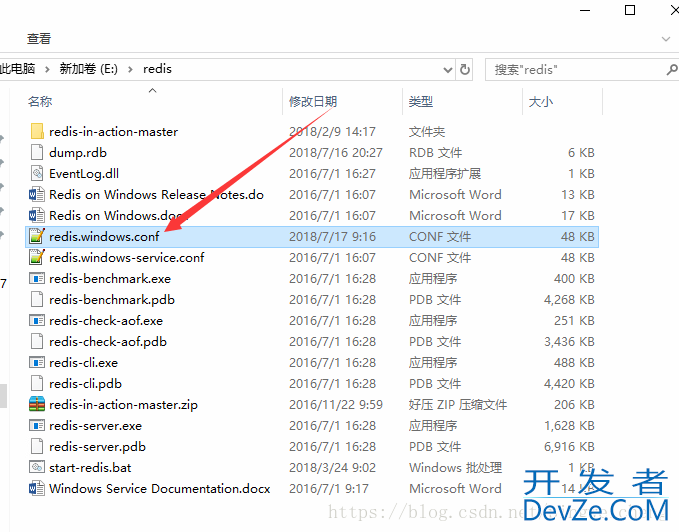Sort files by 大小 column header
The image size is (679, 532).
[541, 102]
